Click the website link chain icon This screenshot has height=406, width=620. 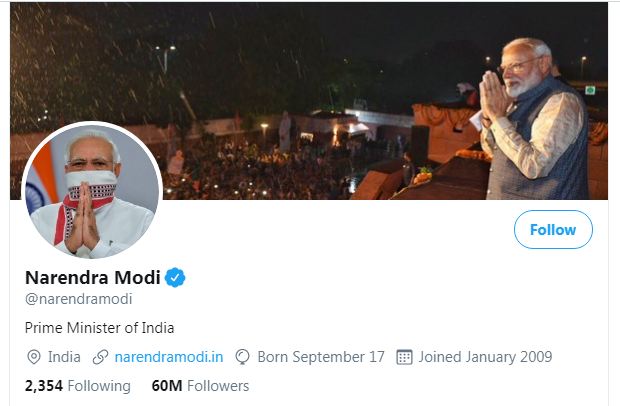click(100, 357)
